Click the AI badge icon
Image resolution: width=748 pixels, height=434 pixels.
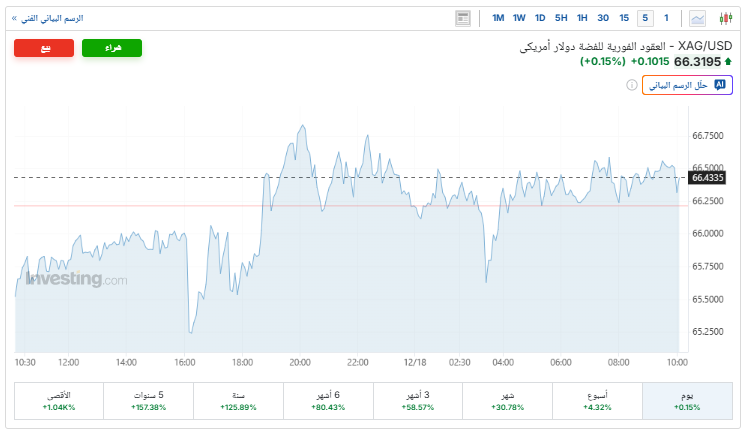coord(718,85)
